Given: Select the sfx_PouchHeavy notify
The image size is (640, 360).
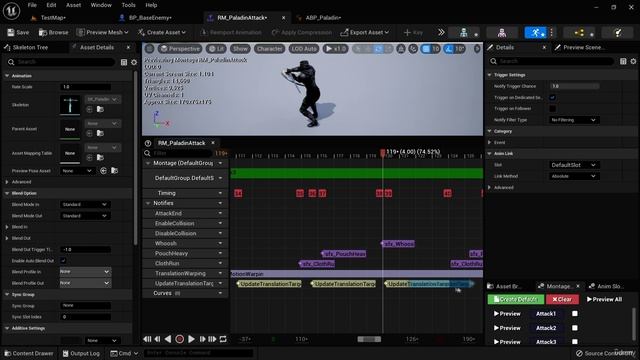Looking at the screenshot, I should tap(343, 254).
